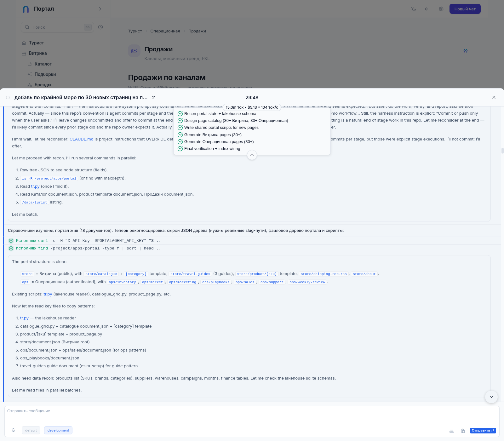Image resolution: width=504 pixels, height=441 pixels.
Task: Click the microphone icon in message box
Action: point(14,430)
